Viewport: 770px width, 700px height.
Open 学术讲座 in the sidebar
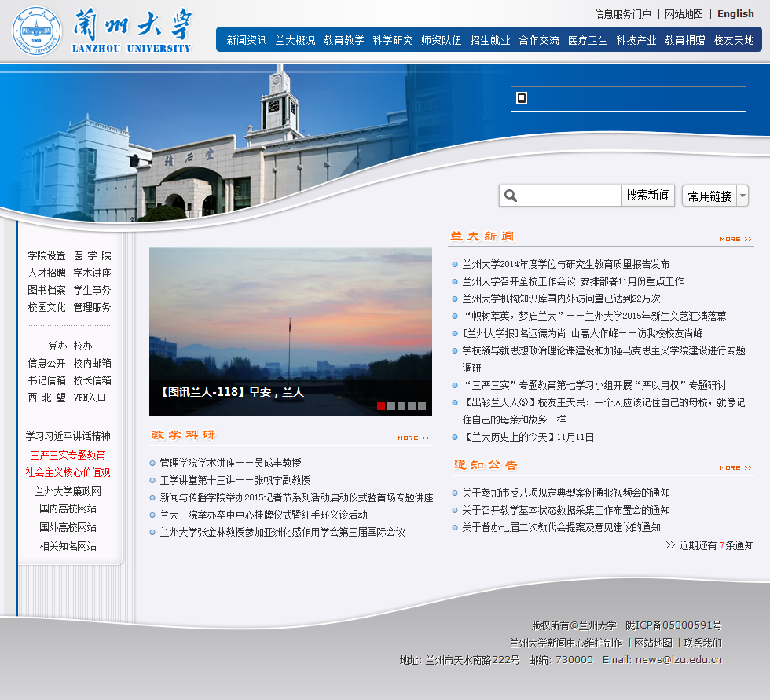[x=93, y=273]
